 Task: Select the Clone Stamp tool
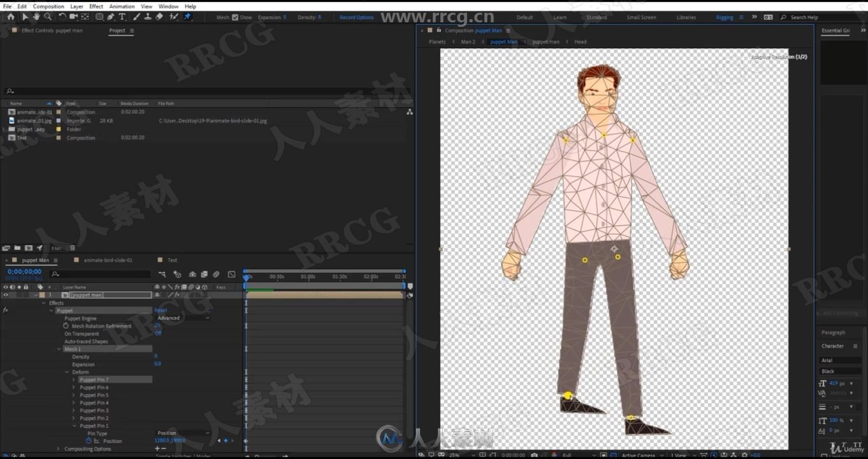pos(147,17)
